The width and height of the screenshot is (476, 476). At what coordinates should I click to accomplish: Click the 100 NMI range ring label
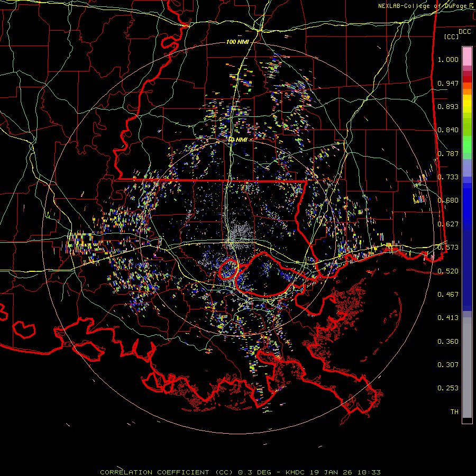point(237,42)
